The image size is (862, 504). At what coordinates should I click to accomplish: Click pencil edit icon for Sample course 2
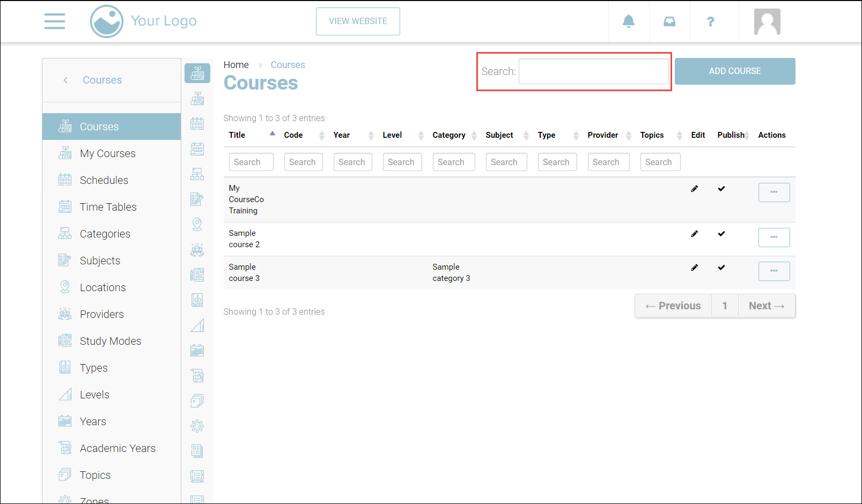click(694, 234)
